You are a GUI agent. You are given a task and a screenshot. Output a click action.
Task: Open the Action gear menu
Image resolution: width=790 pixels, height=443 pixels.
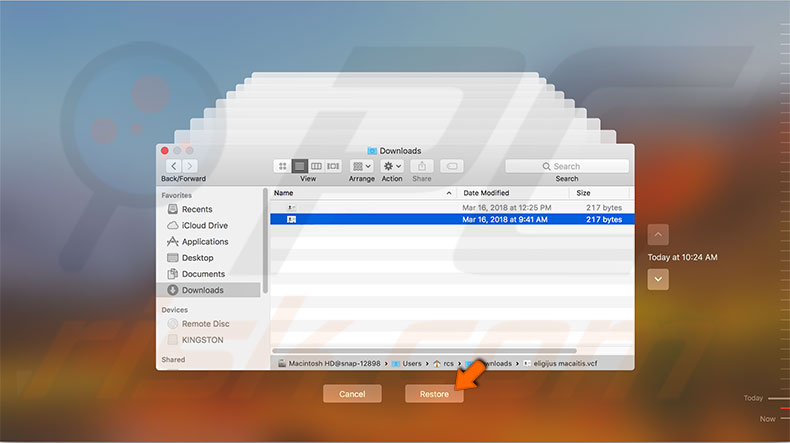(x=392, y=166)
